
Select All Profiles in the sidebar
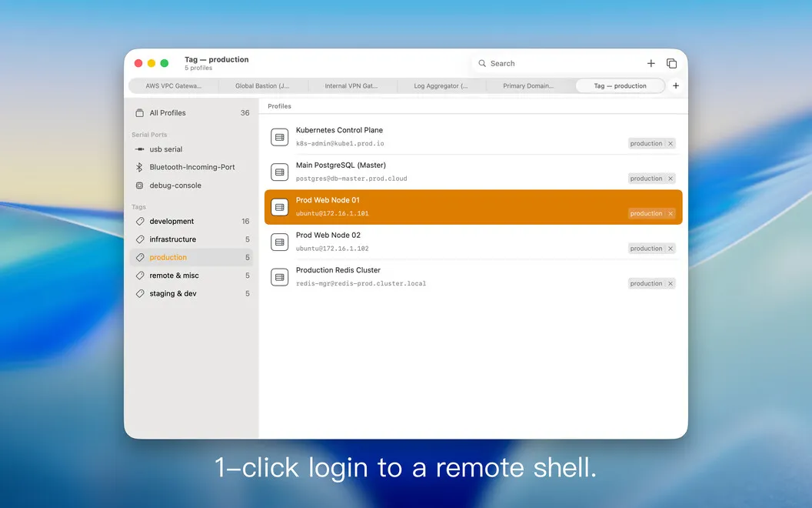pos(191,112)
